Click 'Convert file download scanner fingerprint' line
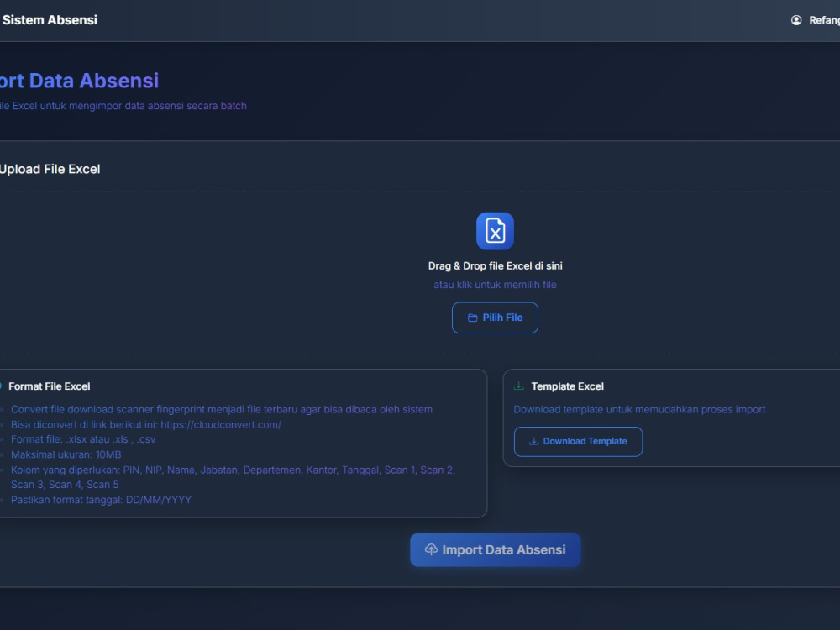Viewport: 840px width, 630px height. pyautogui.click(x=222, y=409)
